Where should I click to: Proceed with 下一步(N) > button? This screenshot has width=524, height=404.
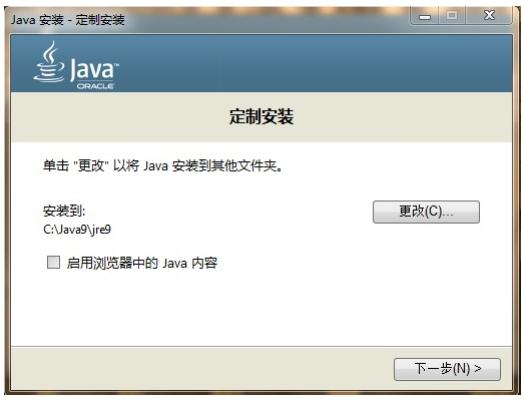pos(447,369)
